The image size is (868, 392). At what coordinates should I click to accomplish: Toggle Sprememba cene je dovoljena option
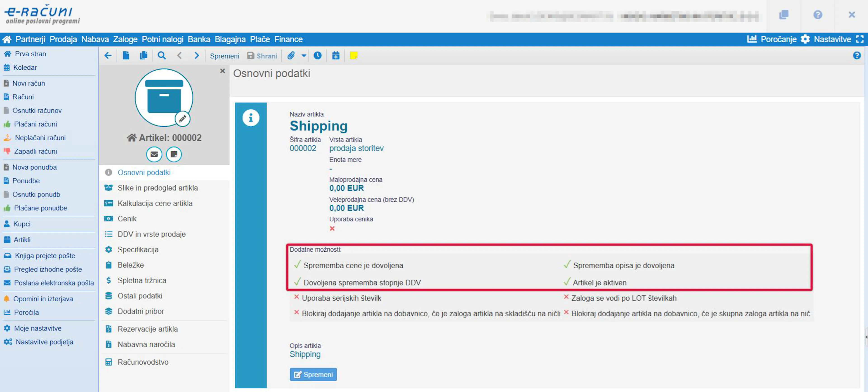coord(297,265)
